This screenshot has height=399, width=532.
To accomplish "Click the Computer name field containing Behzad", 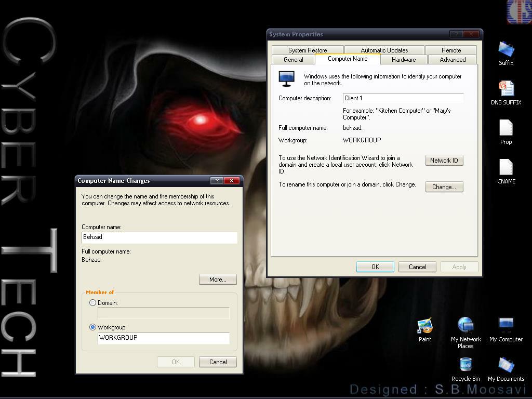I will coord(159,237).
